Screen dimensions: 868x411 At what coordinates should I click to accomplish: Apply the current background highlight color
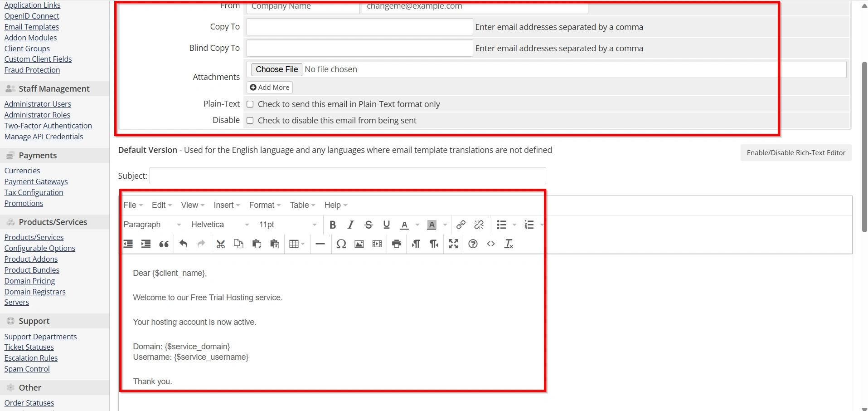click(x=432, y=225)
